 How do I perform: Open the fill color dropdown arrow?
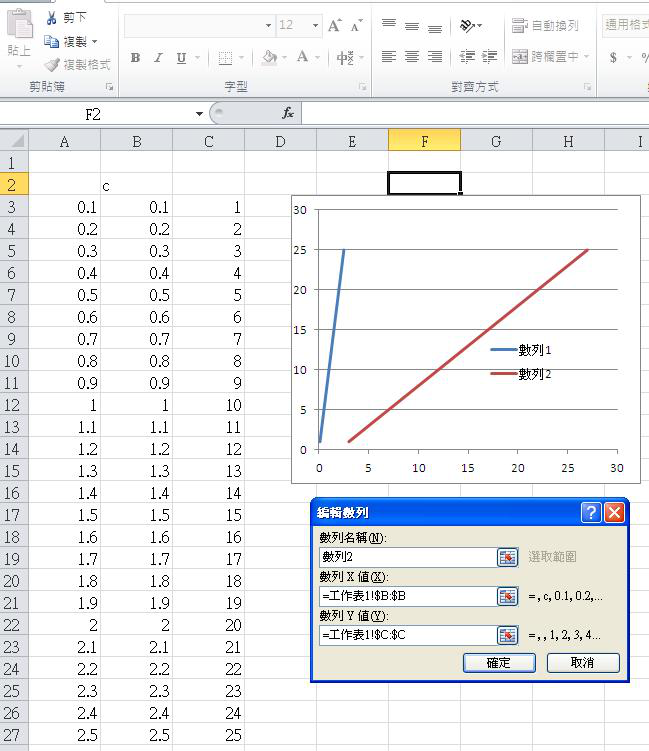pos(285,58)
